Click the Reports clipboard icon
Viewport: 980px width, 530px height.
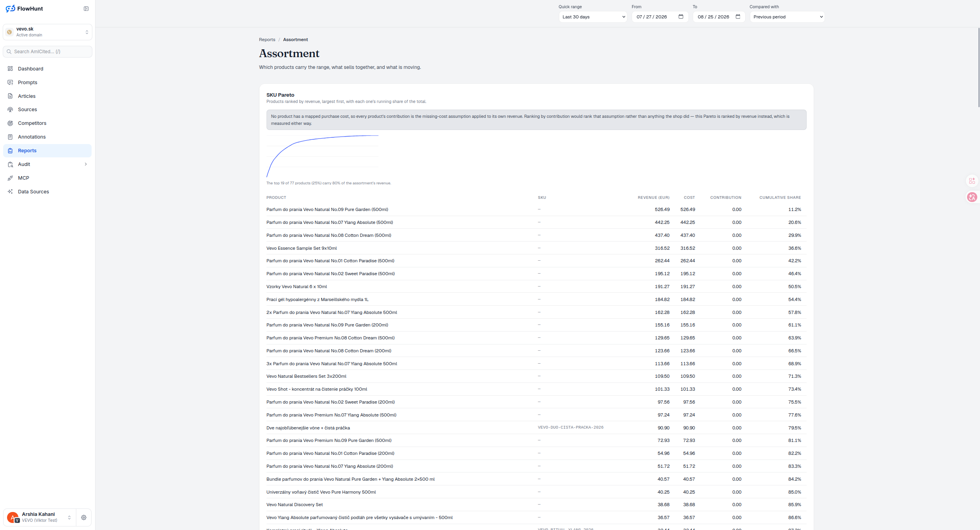tap(10, 151)
